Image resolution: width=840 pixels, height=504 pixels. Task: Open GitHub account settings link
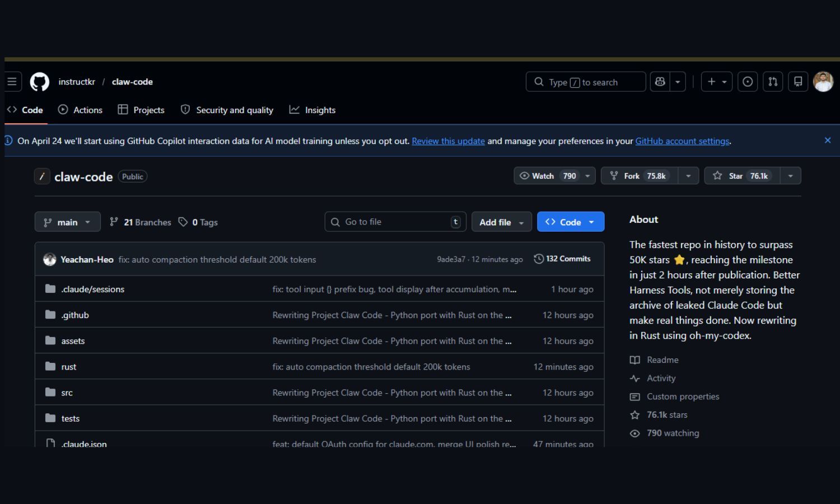click(682, 141)
